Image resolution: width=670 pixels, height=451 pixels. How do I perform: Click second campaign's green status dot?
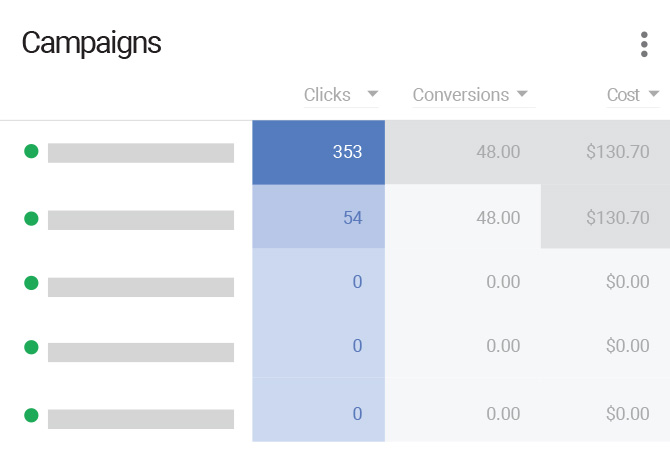coord(31,218)
